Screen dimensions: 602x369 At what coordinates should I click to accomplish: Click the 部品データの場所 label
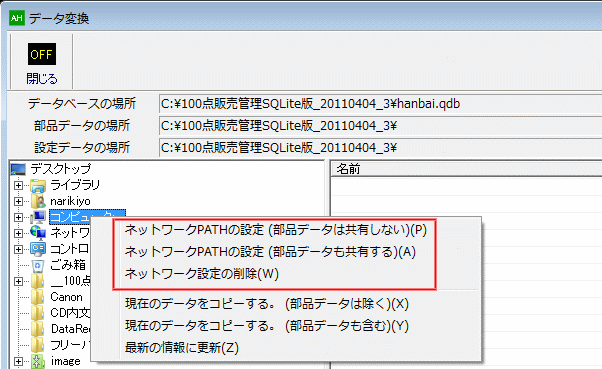click(x=82, y=126)
